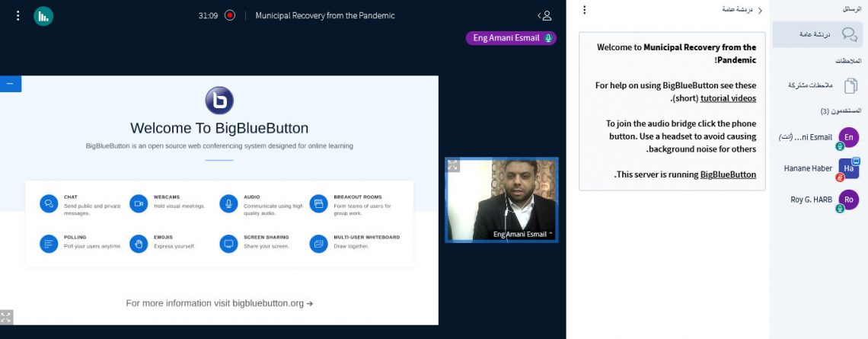868x339 pixels.
Task: Minimize the presentation with blue minus button
Action: 10,84
